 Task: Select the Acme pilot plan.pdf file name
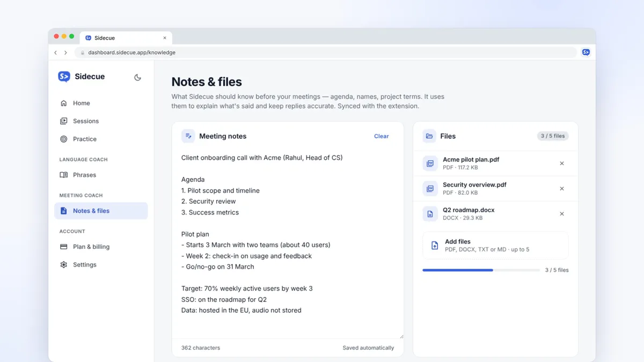tap(471, 160)
